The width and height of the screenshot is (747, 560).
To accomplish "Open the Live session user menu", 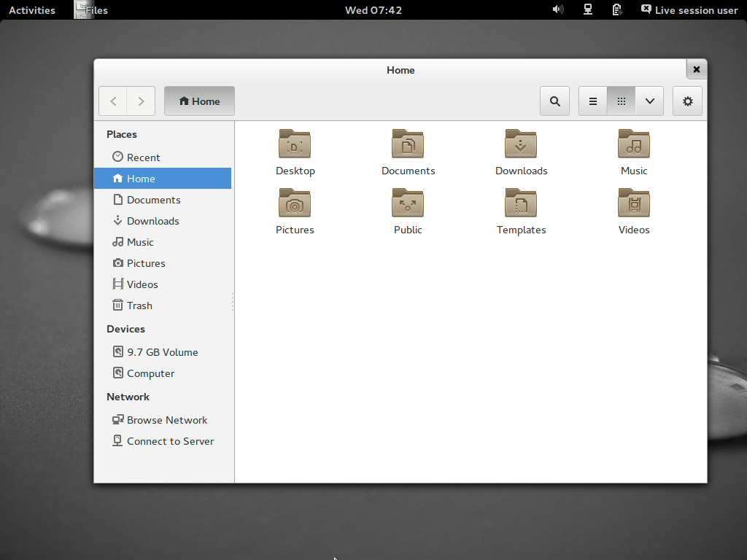I will point(689,10).
